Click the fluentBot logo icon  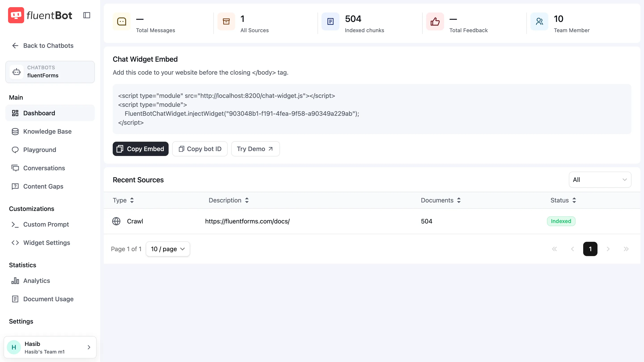(x=16, y=15)
